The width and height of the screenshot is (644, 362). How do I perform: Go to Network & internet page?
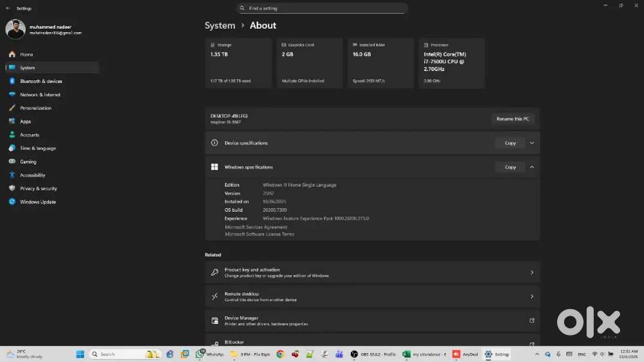coord(40,95)
